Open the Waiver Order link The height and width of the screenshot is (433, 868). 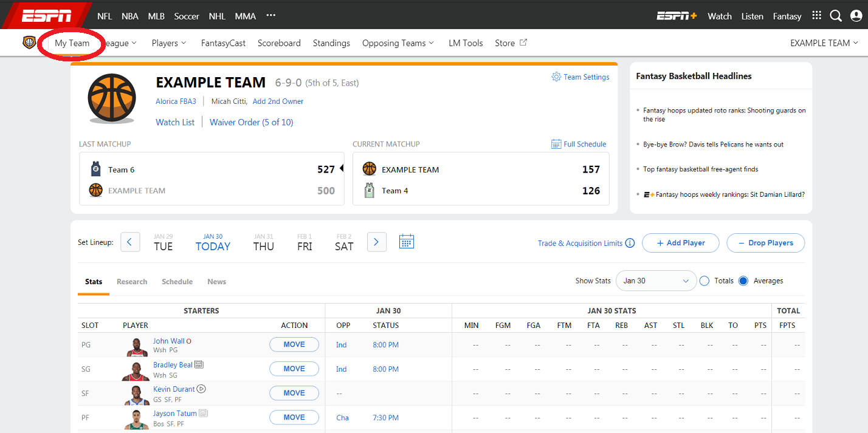coord(251,122)
